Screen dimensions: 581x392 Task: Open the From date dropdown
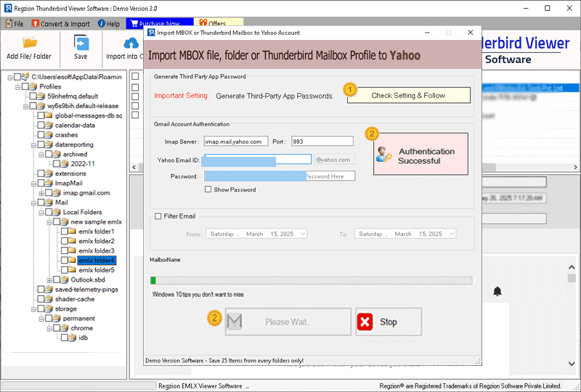303,234
